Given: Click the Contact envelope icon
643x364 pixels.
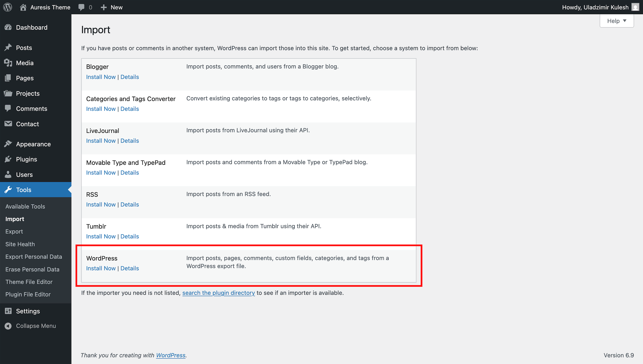Looking at the screenshot, I should [x=8, y=124].
